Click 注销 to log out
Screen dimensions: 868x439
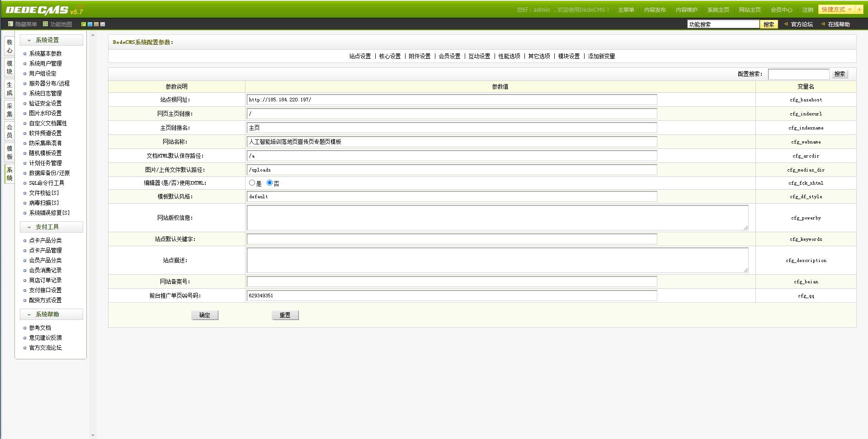(x=808, y=10)
